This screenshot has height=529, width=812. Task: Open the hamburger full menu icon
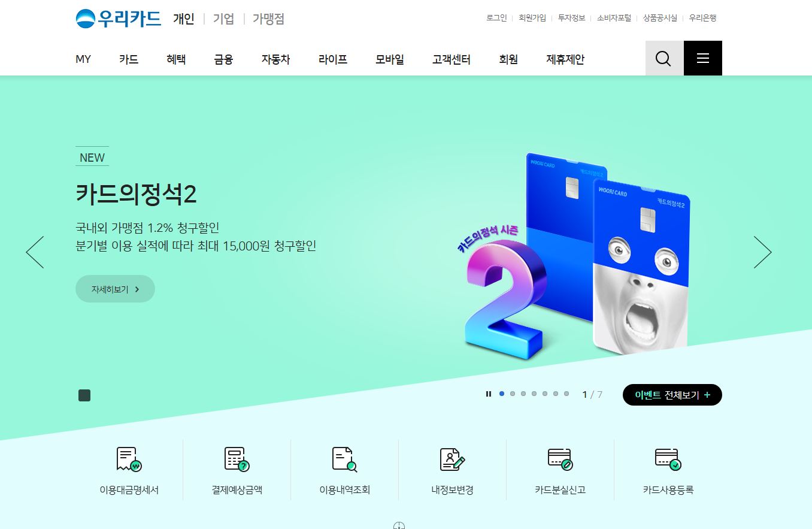pos(703,58)
